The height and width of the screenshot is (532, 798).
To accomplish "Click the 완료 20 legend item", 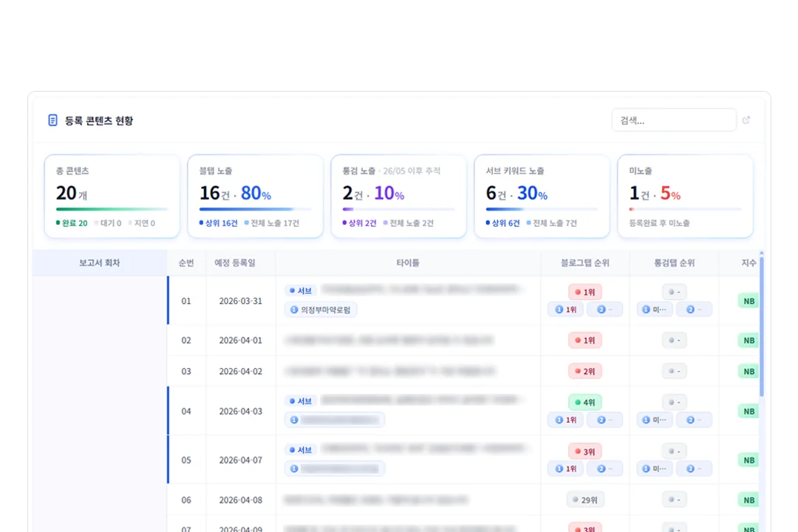I will coord(72,223).
